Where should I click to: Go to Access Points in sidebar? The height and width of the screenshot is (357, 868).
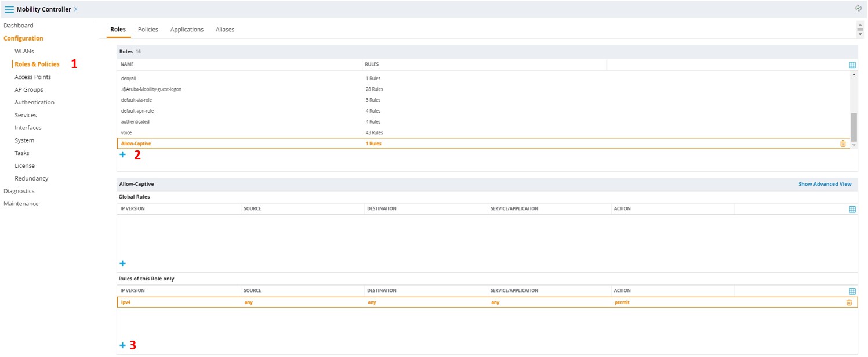(x=32, y=77)
